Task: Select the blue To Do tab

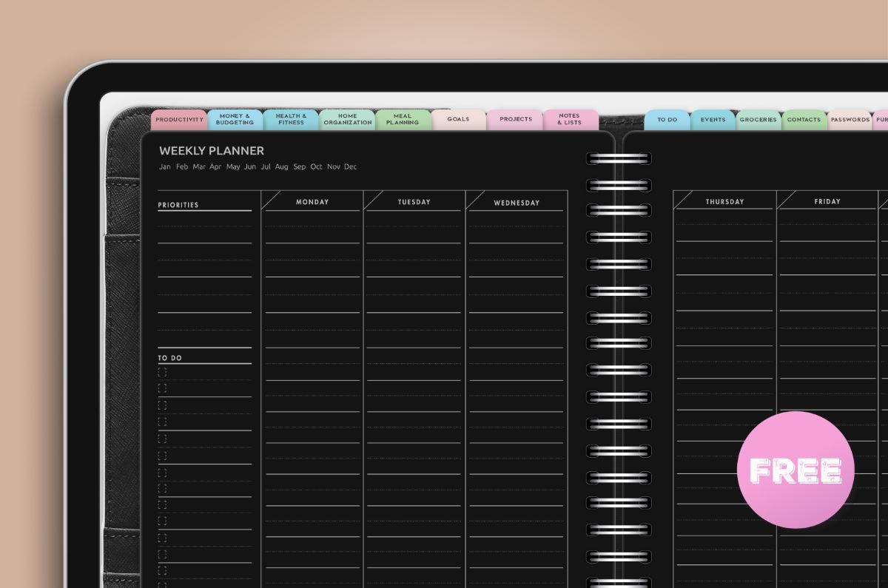Action: pyautogui.click(x=667, y=120)
